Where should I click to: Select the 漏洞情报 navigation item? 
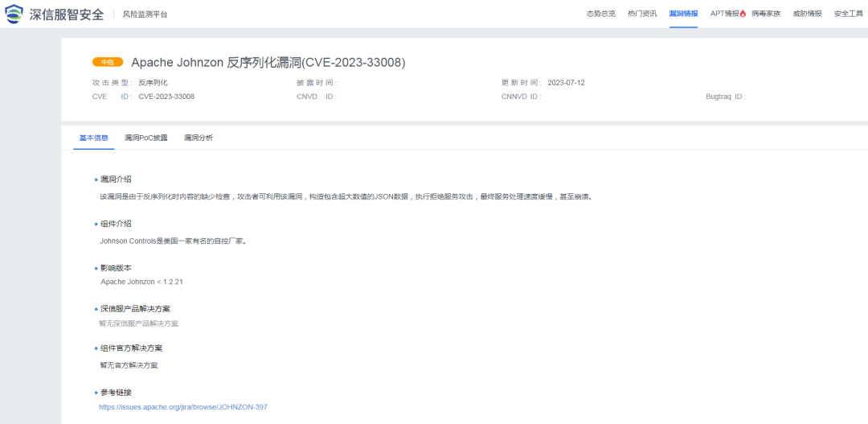tap(684, 14)
